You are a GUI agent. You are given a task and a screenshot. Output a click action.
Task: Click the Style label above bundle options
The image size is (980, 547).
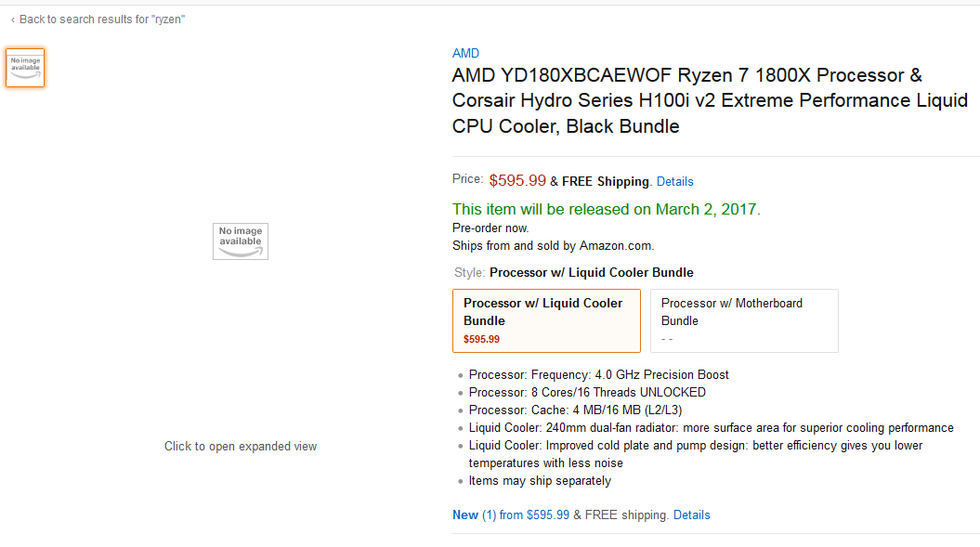pos(469,272)
